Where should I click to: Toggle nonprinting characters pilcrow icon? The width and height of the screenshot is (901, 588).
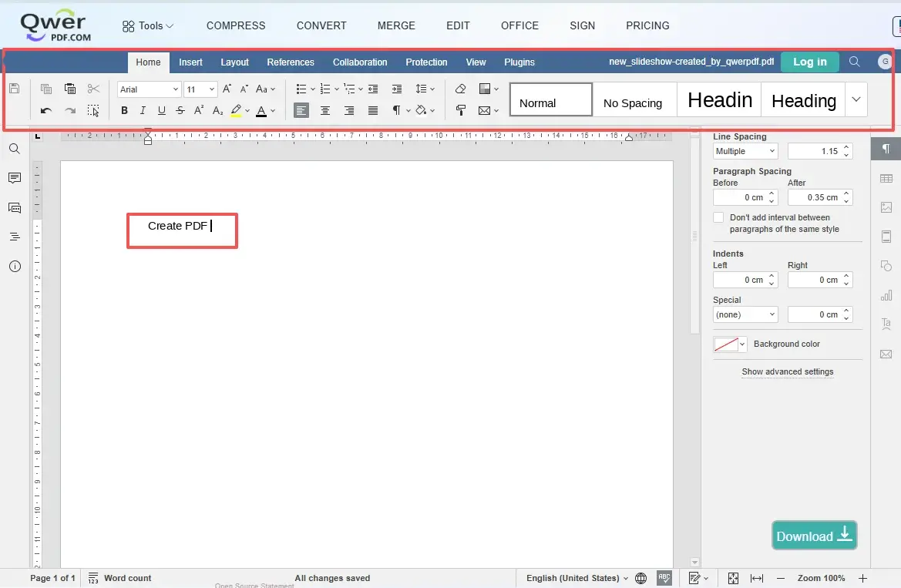396,110
